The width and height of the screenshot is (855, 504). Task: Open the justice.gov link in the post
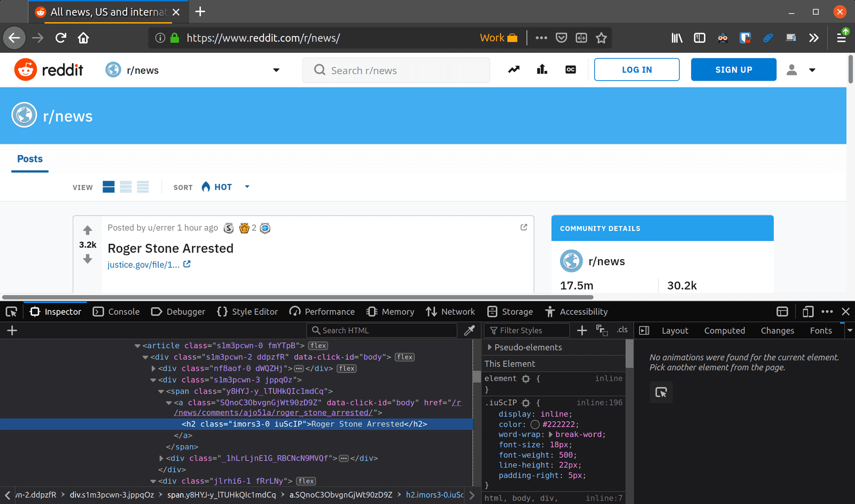pyautogui.click(x=143, y=265)
